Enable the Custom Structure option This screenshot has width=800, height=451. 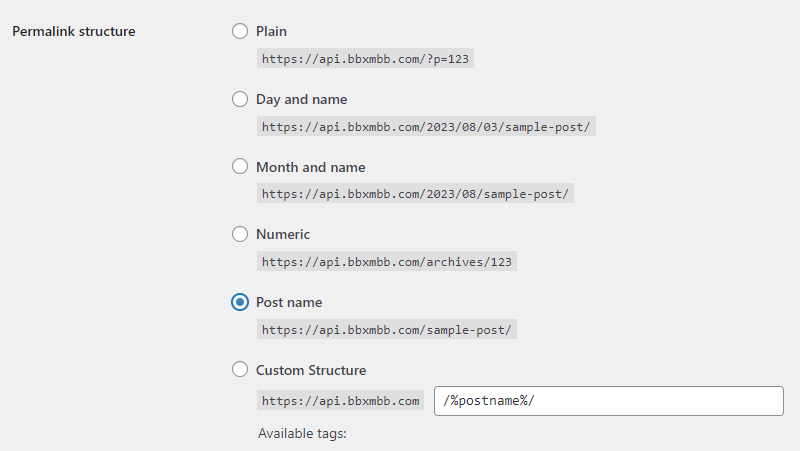[x=240, y=369]
